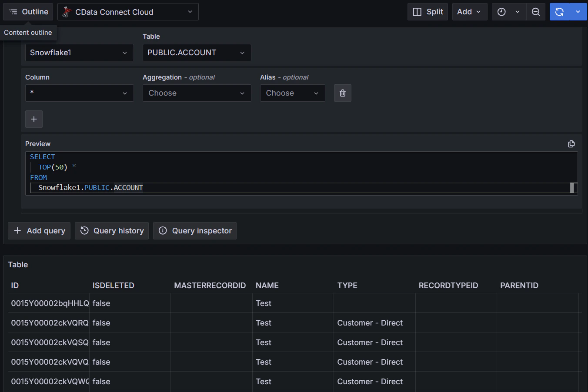588x392 pixels.
Task: Open Query history
Action: [x=112, y=231]
